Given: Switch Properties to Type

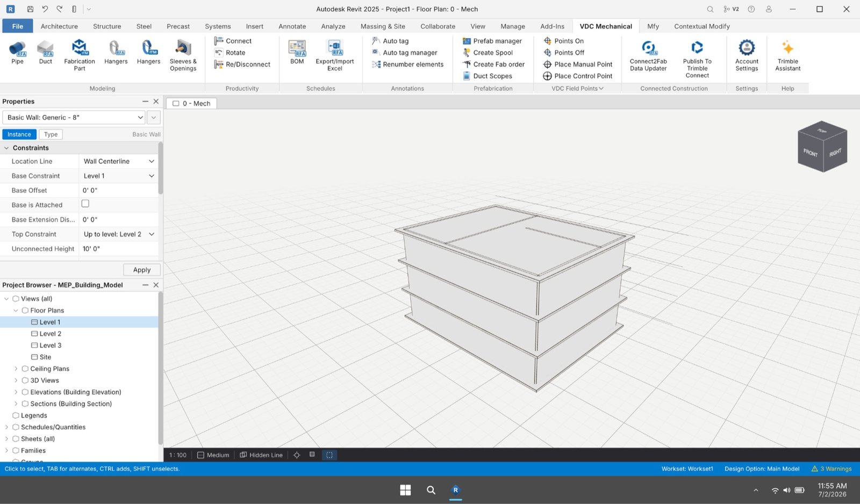Looking at the screenshot, I should point(51,134).
